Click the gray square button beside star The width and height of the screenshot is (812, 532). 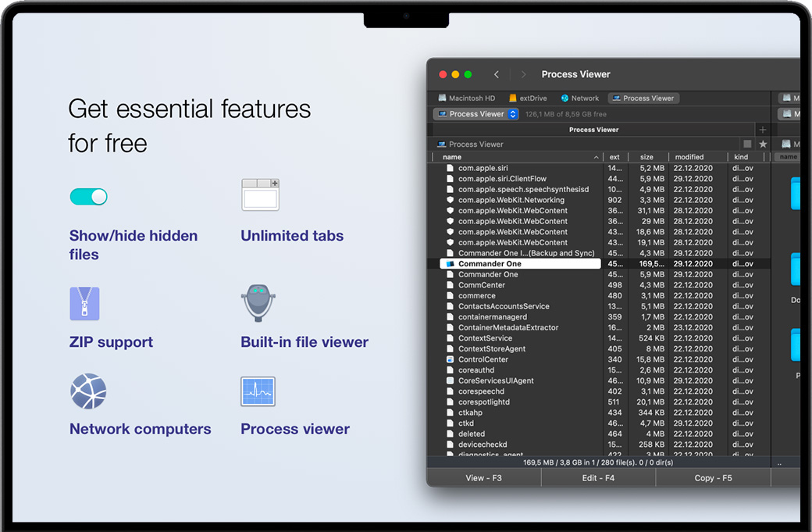[747, 145]
